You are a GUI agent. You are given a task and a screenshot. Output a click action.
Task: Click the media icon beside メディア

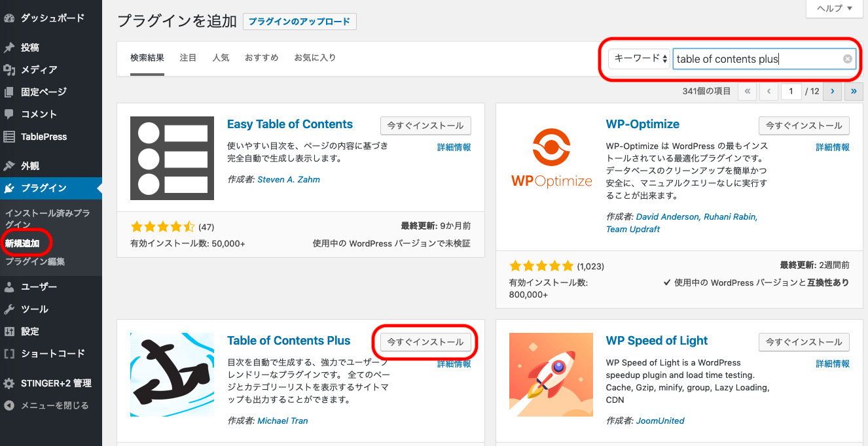(x=9, y=69)
